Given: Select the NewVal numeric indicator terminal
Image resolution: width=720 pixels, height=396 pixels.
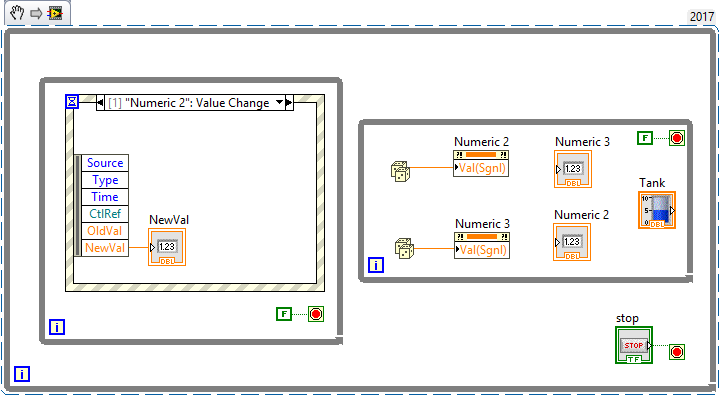Looking at the screenshot, I should (167, 247).
